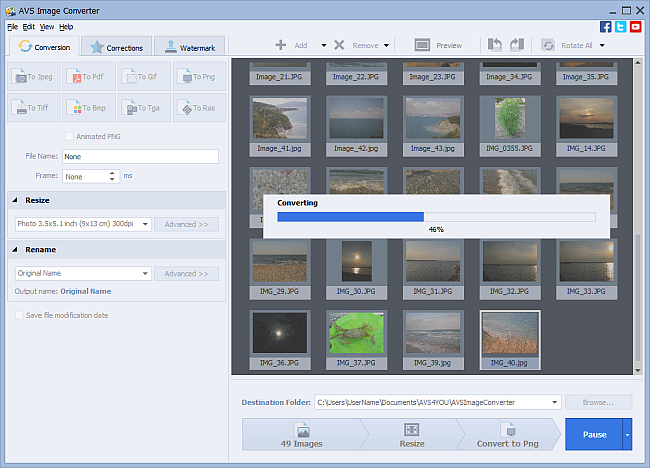Switch to the Corrections tab
This screenshot has width=650, height=468.
click(x=116, y=47)
